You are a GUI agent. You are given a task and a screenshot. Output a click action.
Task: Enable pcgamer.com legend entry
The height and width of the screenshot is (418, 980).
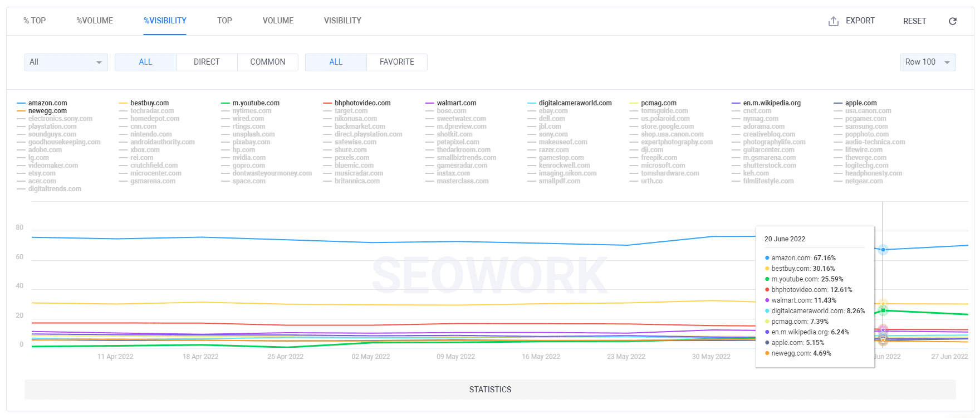click(860, 119)
